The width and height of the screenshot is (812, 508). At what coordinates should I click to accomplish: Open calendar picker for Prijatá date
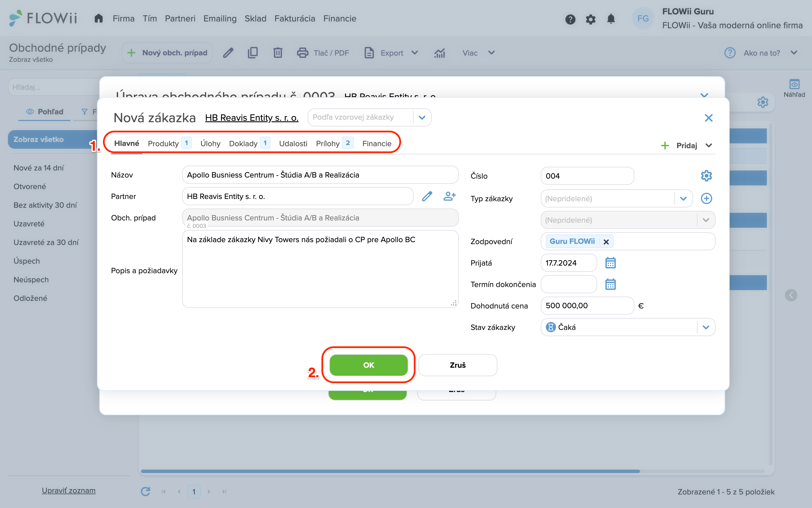[x=610, y=263]
